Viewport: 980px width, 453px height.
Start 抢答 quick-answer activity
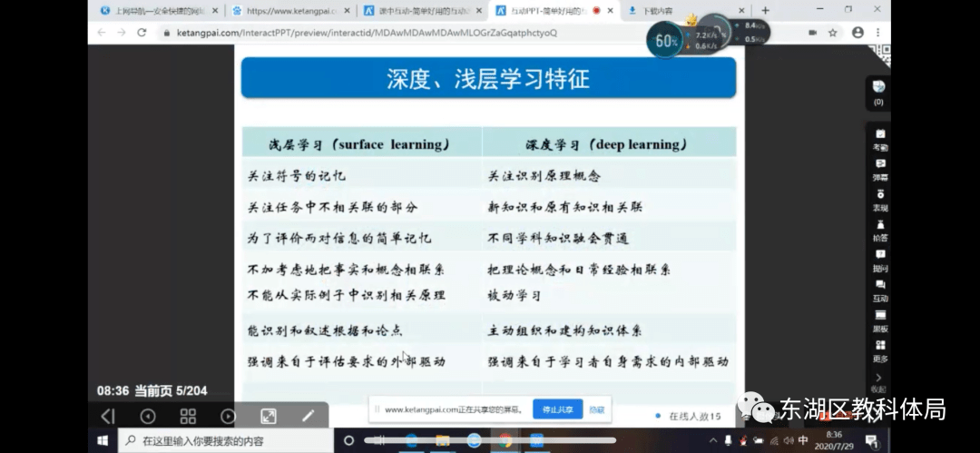coord(879,230)
